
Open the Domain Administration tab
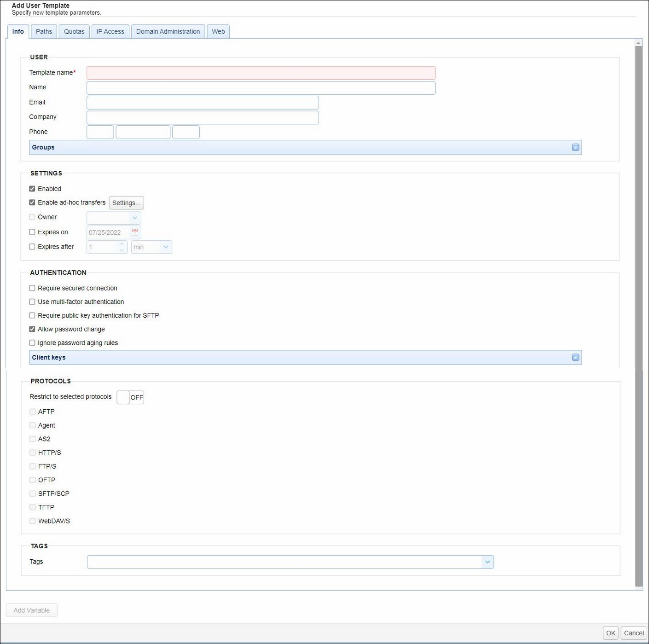[x=168, y=31]
